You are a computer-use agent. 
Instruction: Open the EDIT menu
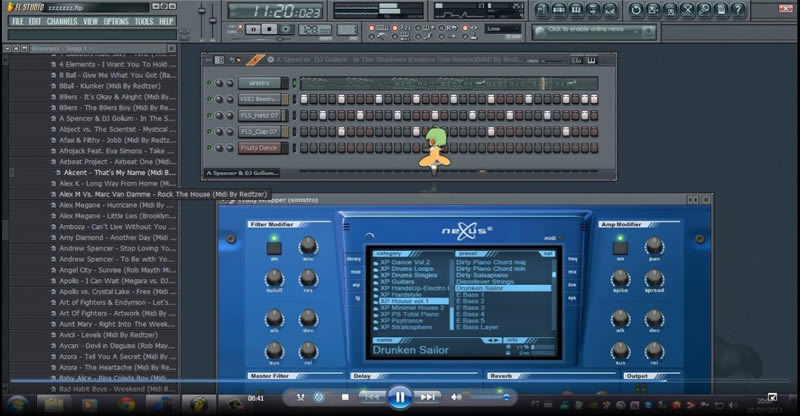35,21
